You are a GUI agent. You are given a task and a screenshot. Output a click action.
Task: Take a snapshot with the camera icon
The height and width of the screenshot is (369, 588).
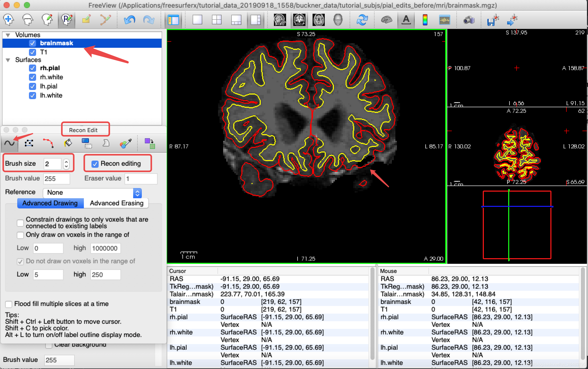(469, 20)
